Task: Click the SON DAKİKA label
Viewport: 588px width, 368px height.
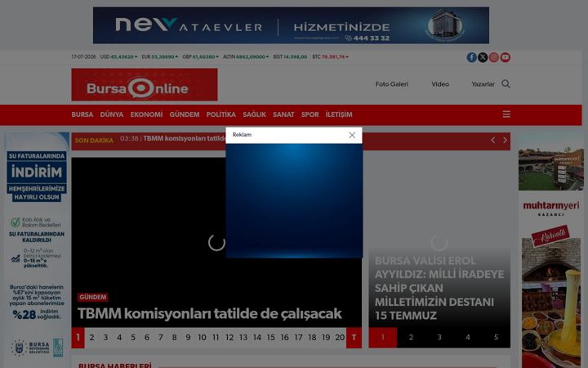Action: coord(94,141)
